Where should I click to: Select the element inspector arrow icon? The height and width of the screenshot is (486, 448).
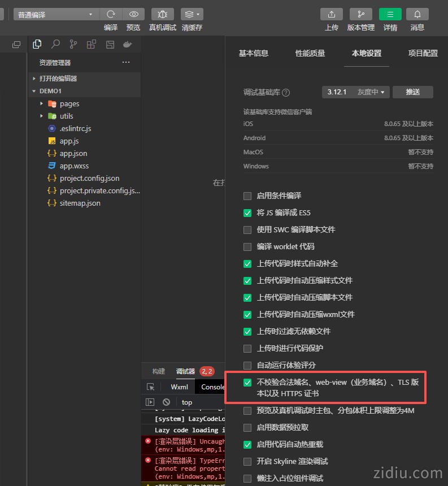(x=150, y=387)
